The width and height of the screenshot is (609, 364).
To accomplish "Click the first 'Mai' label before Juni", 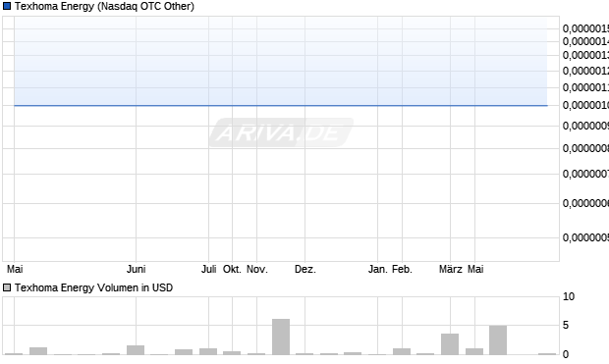I will 15,269.
